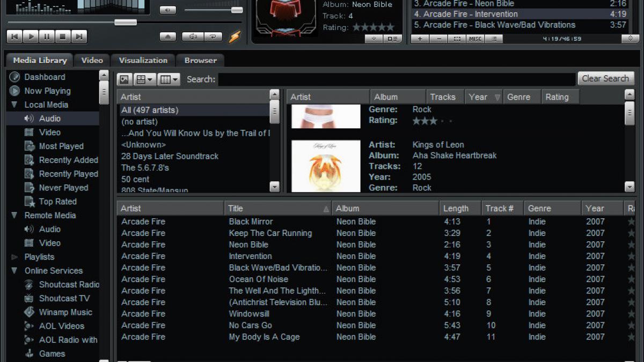The image size is (644, 362).
Task: Click the add (+) button in playlist
Action: click(x=420, y=39)
